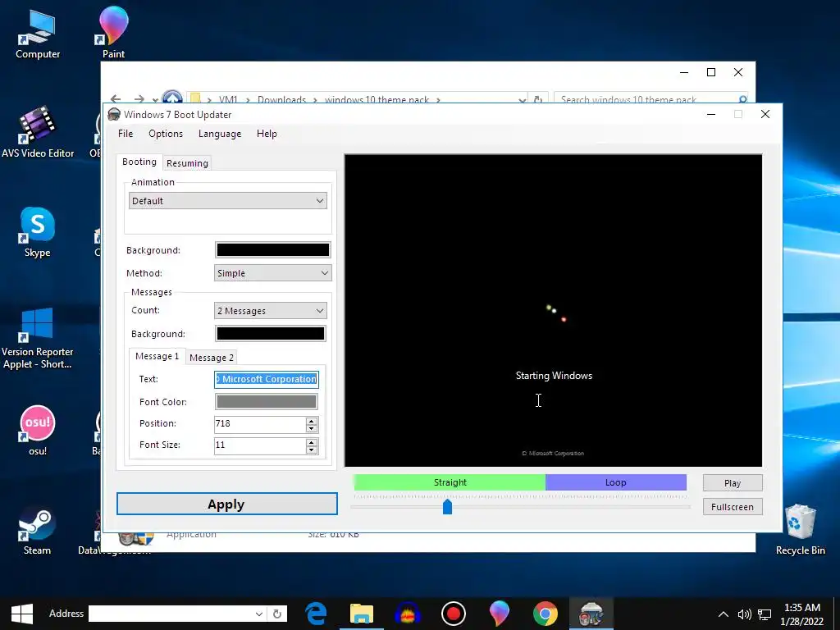Click Back arrow in Explorer window
This screenshot has height=630, width=840.
tap(115, 99)
